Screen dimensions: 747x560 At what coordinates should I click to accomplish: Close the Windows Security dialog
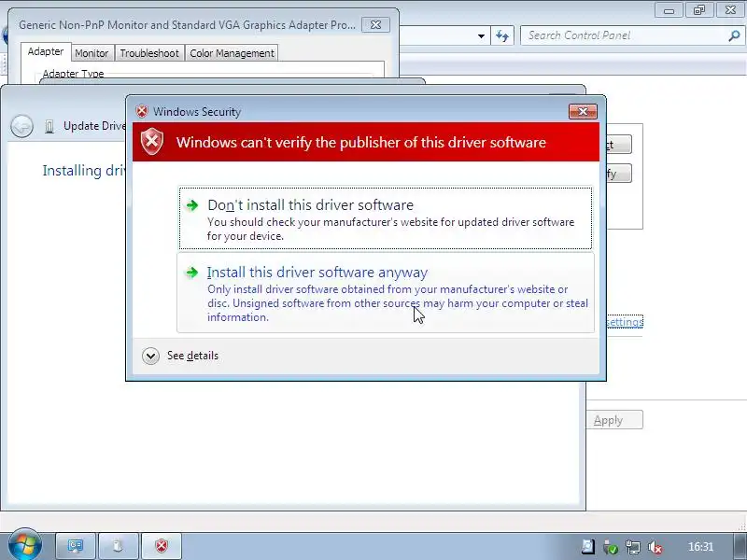583,111
